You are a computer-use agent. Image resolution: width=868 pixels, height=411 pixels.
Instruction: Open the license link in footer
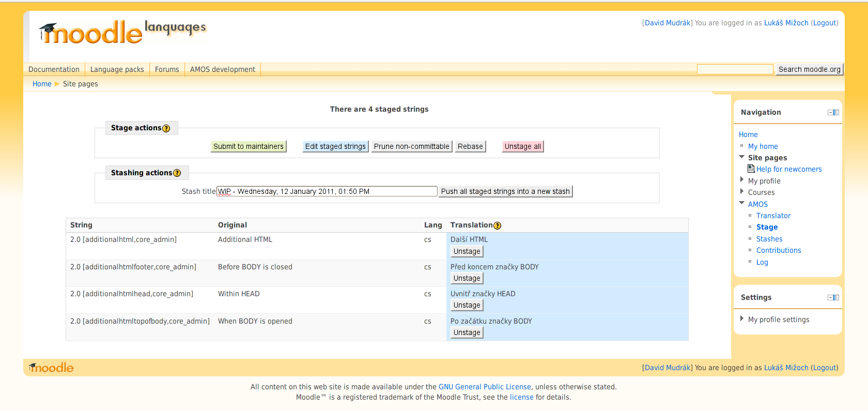521,397
